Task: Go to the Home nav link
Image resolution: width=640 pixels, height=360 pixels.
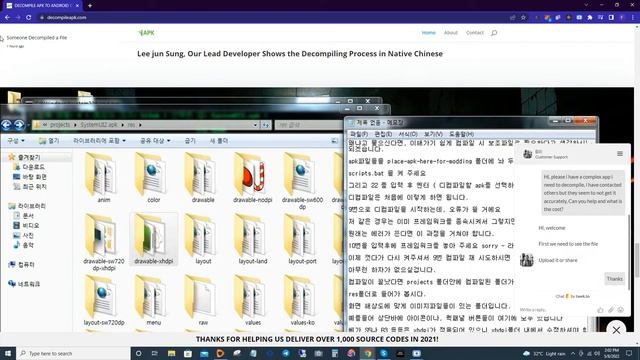Action: pos(429,33)
